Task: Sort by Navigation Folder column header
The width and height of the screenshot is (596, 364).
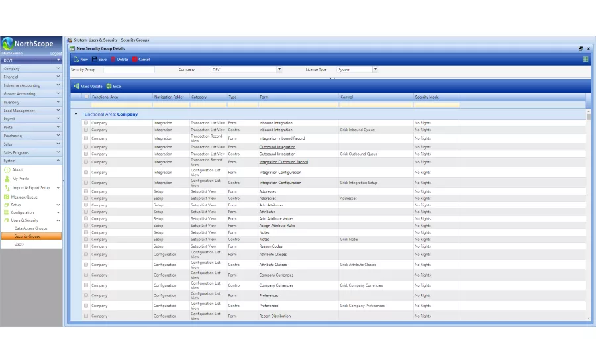Action: tap(169, 97)
